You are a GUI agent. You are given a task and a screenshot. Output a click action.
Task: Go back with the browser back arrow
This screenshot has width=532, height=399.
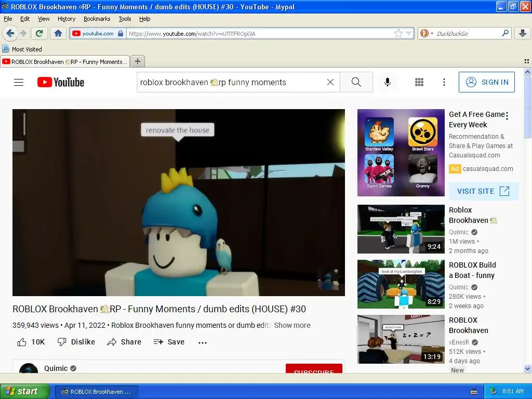tap(10, 33)
